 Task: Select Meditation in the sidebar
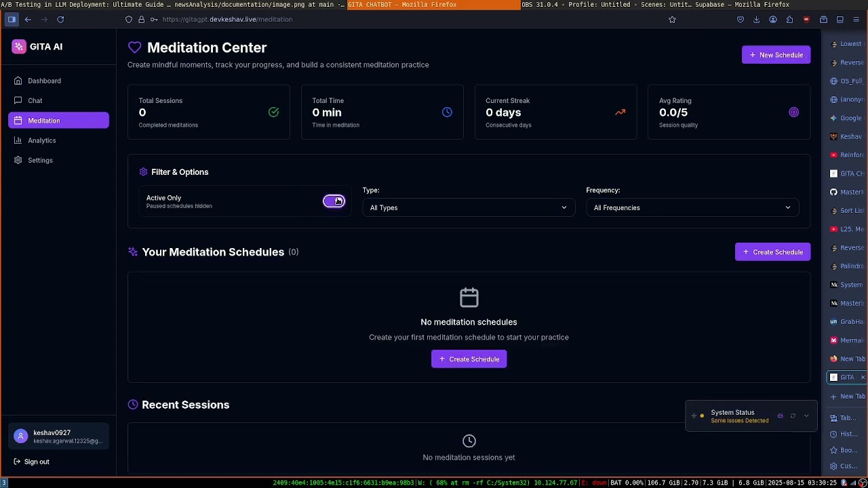point(58,121)
